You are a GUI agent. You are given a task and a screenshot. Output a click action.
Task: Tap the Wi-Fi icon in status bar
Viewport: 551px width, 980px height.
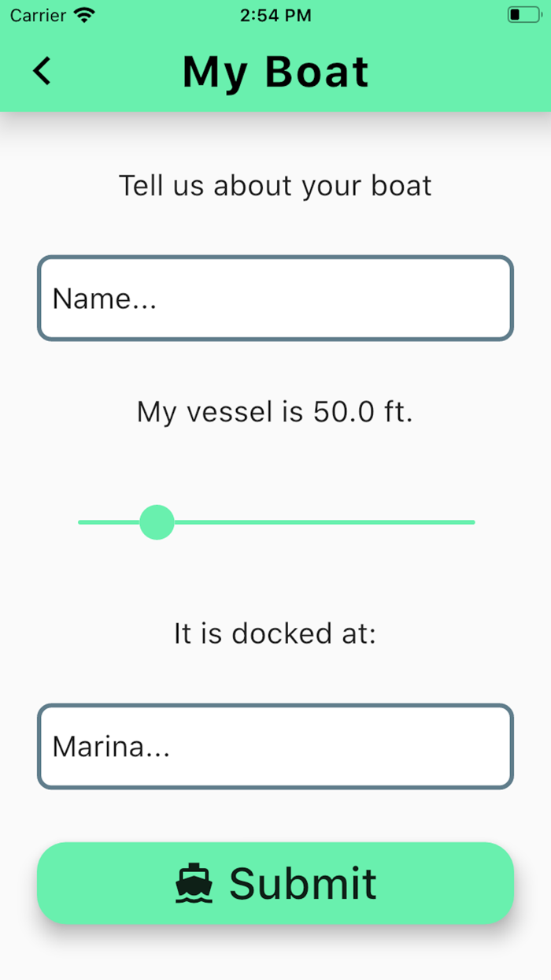tap(82, 13)
